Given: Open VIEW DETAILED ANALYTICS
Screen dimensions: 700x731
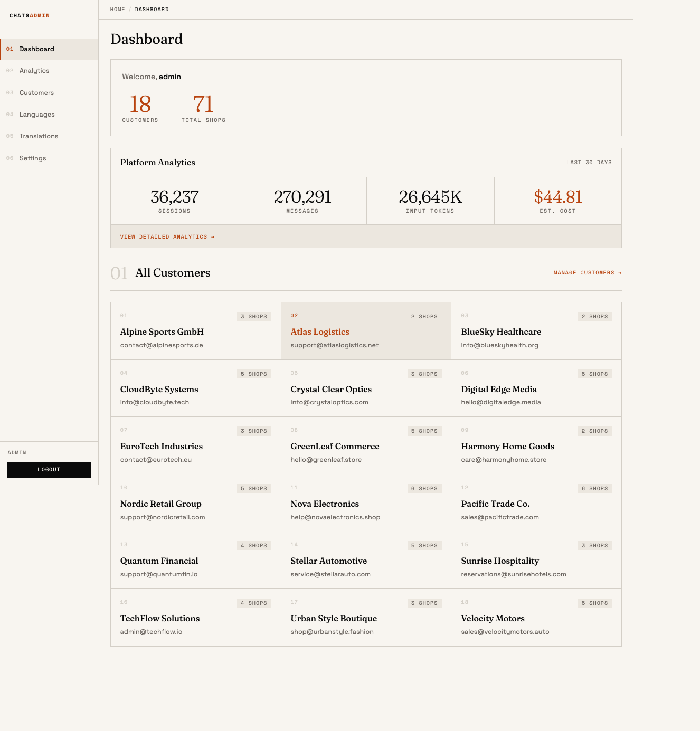Looking at the screenshot, I should pyautogui.click(x=167, y=236).
